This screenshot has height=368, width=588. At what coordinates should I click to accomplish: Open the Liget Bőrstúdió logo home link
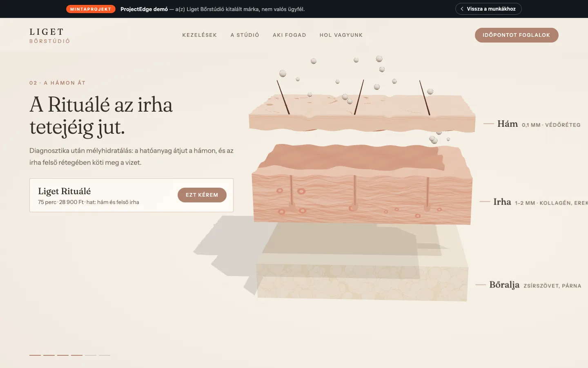tap(50, 36)
